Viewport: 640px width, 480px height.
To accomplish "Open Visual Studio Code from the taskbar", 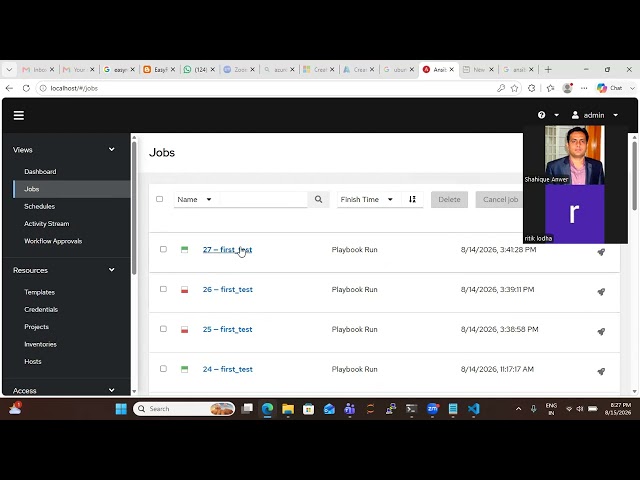I will pos(473,409).
